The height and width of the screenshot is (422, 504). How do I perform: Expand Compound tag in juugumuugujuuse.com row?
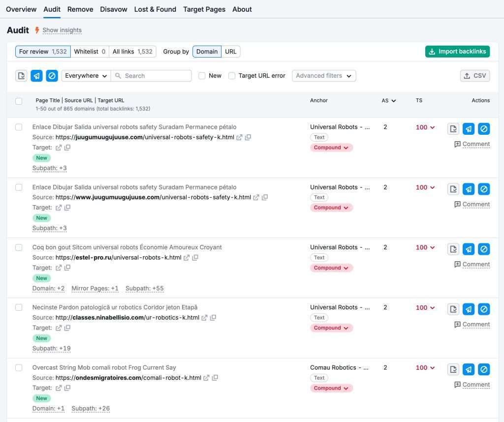[331, 148]
